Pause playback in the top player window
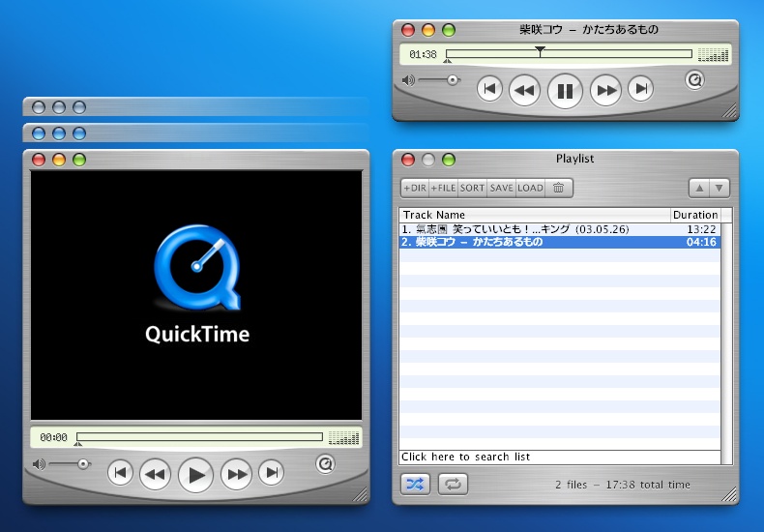Screen dimensions: 764x532 [565, 91]
